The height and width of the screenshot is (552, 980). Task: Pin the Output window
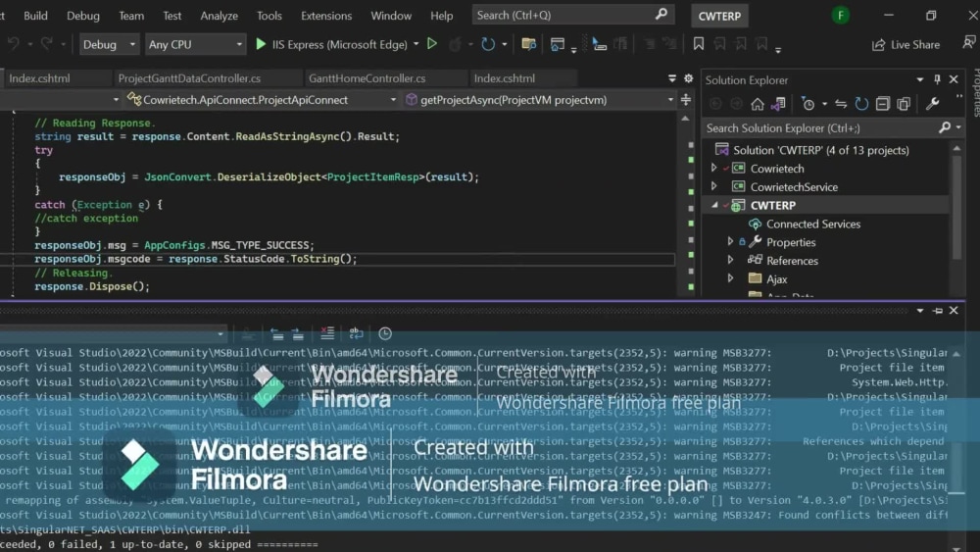(937, 311)
